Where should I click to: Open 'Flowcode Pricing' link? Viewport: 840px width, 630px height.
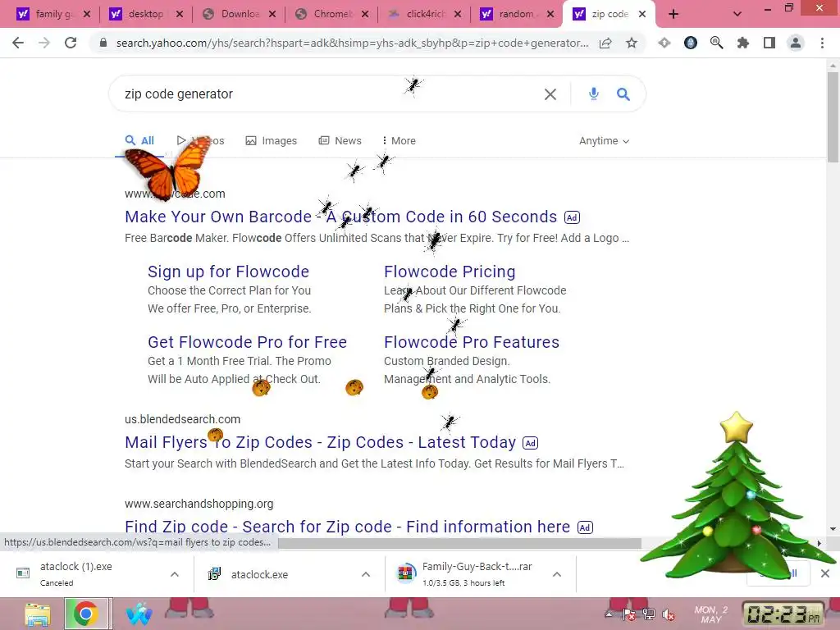click(450, 272)
